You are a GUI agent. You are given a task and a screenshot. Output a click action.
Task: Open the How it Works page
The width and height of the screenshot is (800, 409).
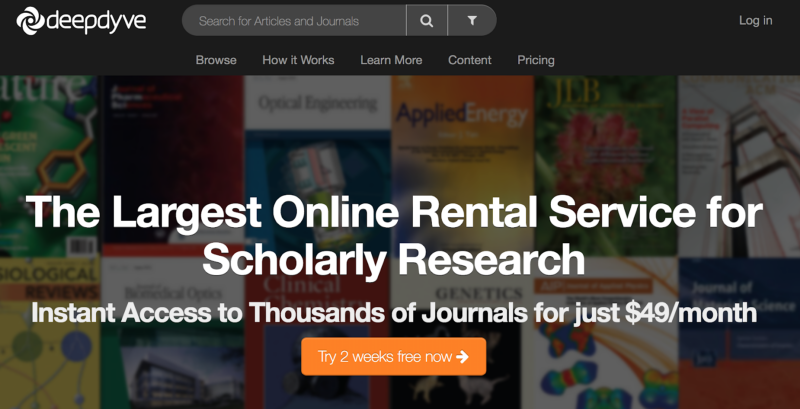(298, 60)
